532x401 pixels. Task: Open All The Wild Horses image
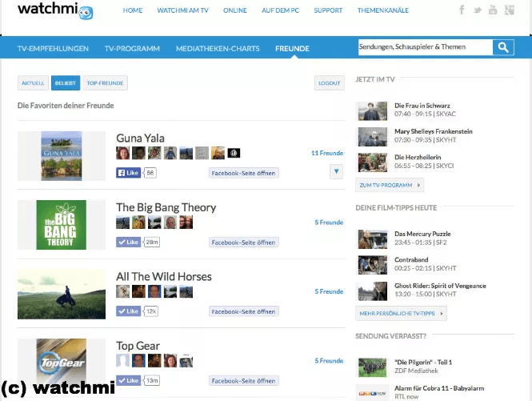[62, 294]
